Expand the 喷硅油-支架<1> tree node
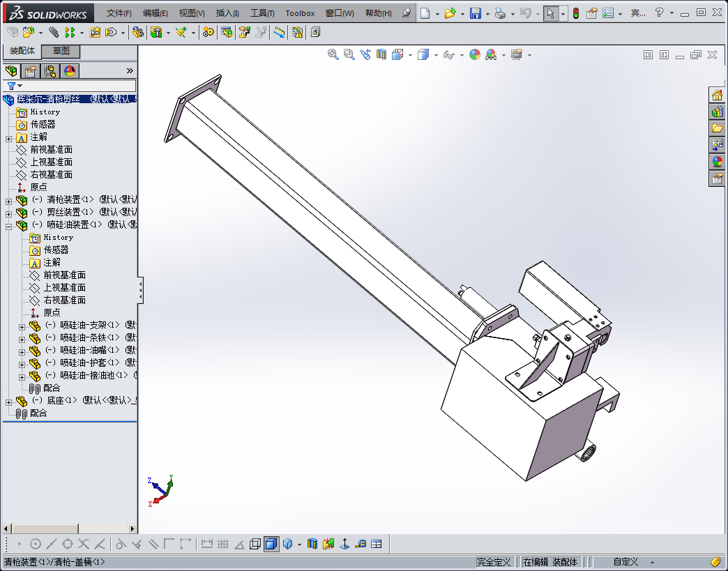The height and width of the screenshot is (571, 728). (x=22, y=327)
